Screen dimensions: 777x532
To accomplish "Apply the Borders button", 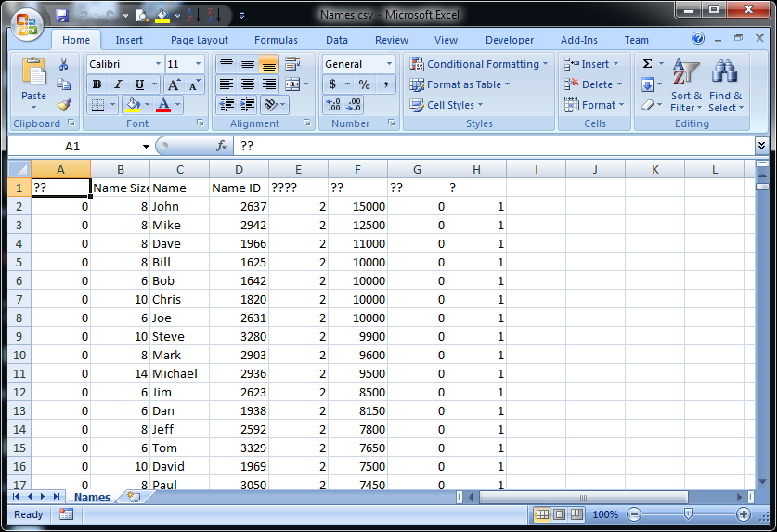I will 98,105.
